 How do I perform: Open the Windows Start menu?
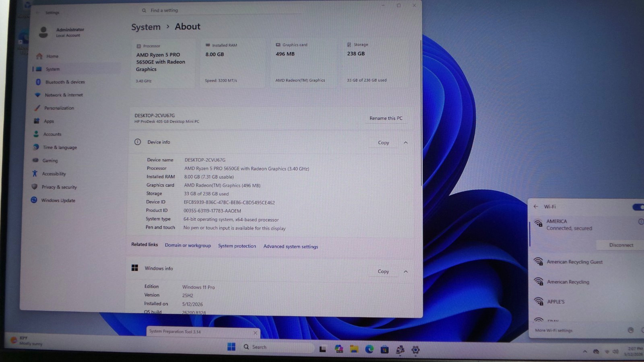[231, 347]
